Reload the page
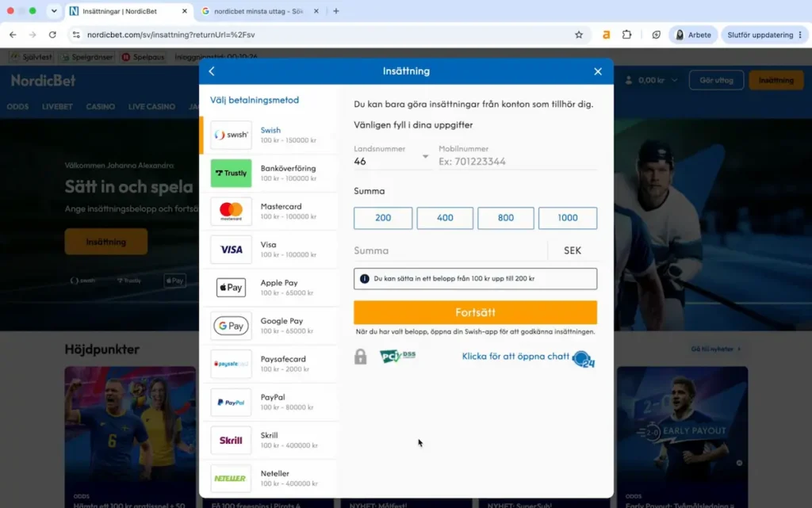 click(52, 35)
